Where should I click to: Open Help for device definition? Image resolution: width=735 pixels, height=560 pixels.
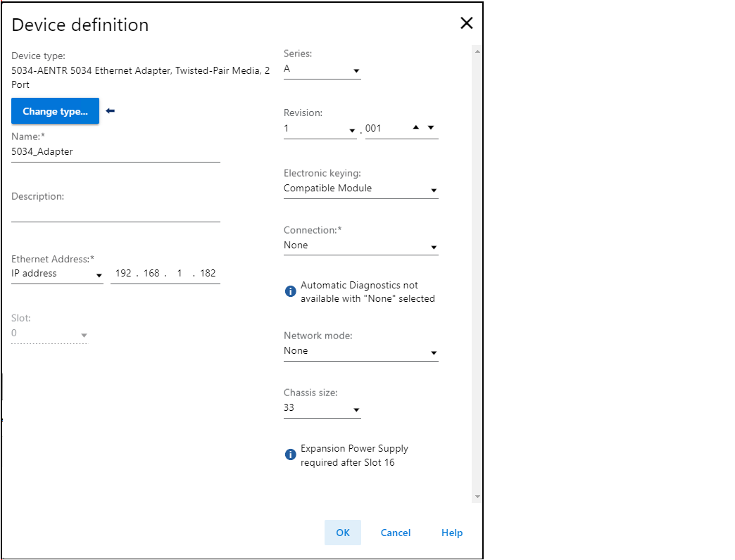451,533
